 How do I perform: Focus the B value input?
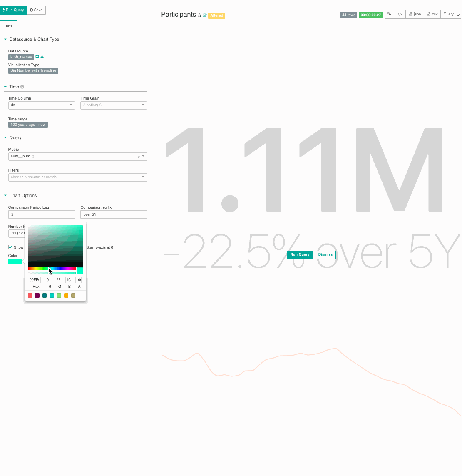[69, 279]
